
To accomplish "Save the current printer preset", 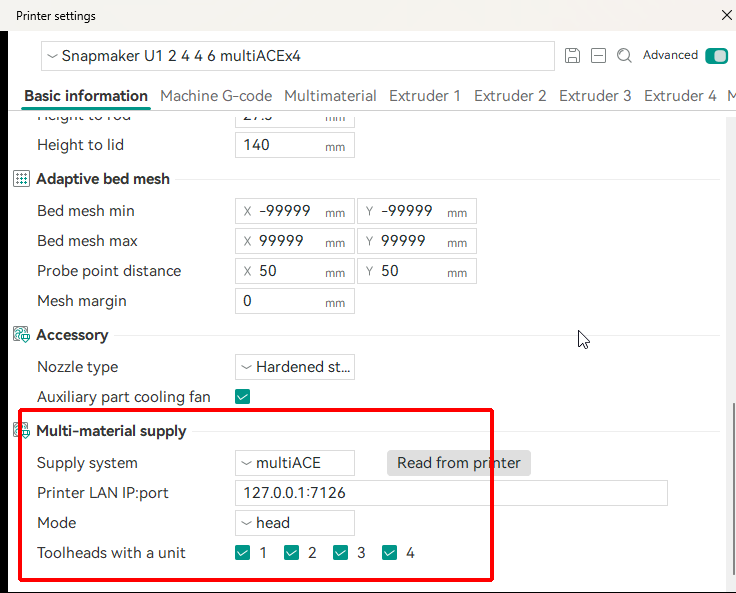I will coord(572,55).
